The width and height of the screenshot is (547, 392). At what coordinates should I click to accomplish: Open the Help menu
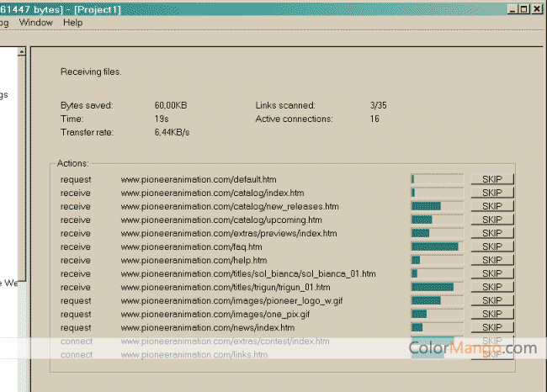73,23
